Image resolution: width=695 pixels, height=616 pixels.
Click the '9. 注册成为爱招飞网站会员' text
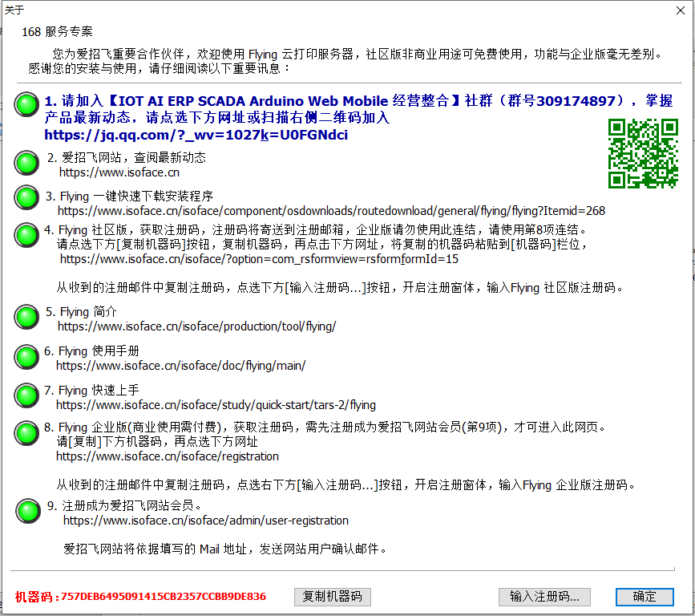(x=124, y=506)
